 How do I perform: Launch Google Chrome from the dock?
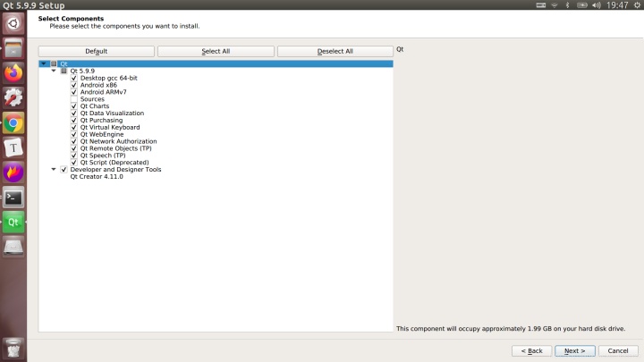(13, 122)
